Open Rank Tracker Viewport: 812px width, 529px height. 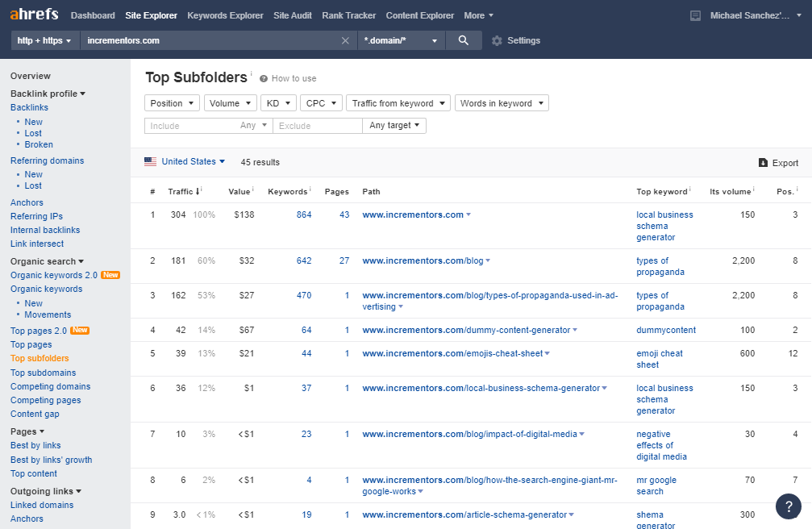[349, 15]
